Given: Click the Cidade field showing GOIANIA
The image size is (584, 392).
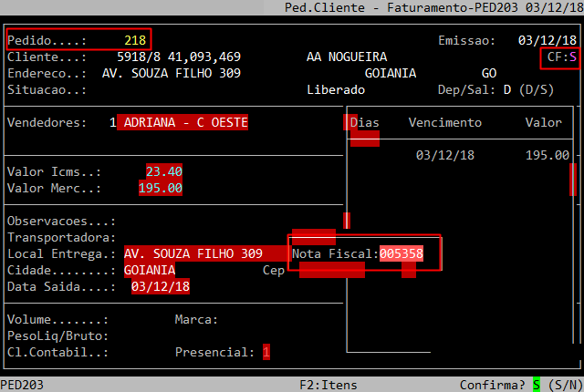Looking at the screenshot, I should tap(150, 271).
